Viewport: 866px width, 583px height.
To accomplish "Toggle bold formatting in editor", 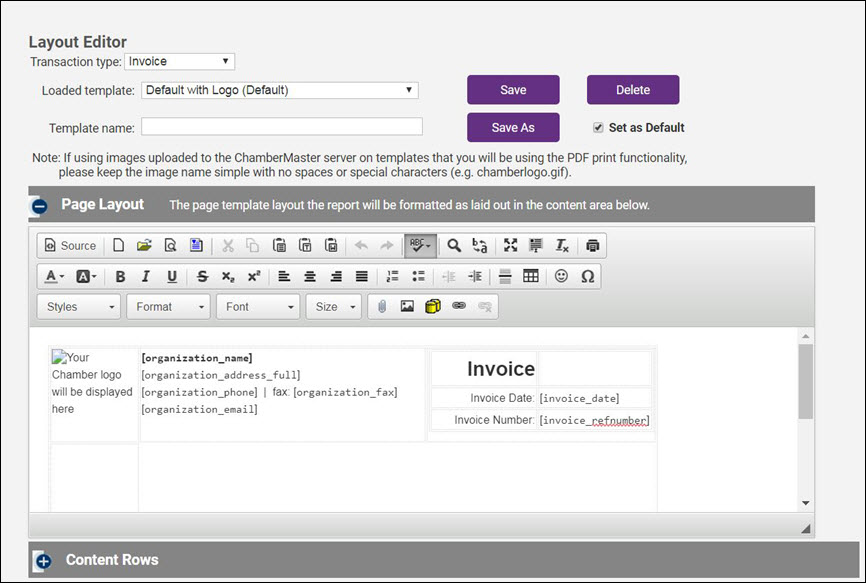I will (120, 277).
